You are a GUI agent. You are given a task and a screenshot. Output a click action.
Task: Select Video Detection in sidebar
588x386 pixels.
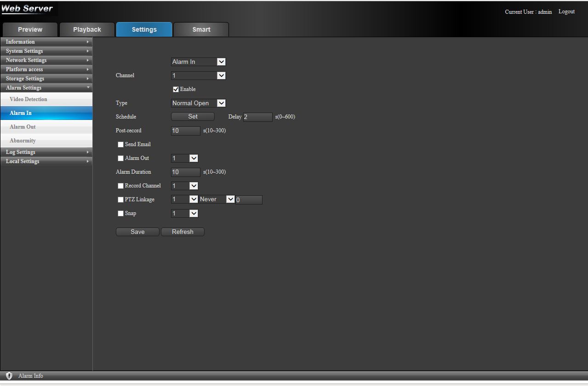tap(29, 99)
